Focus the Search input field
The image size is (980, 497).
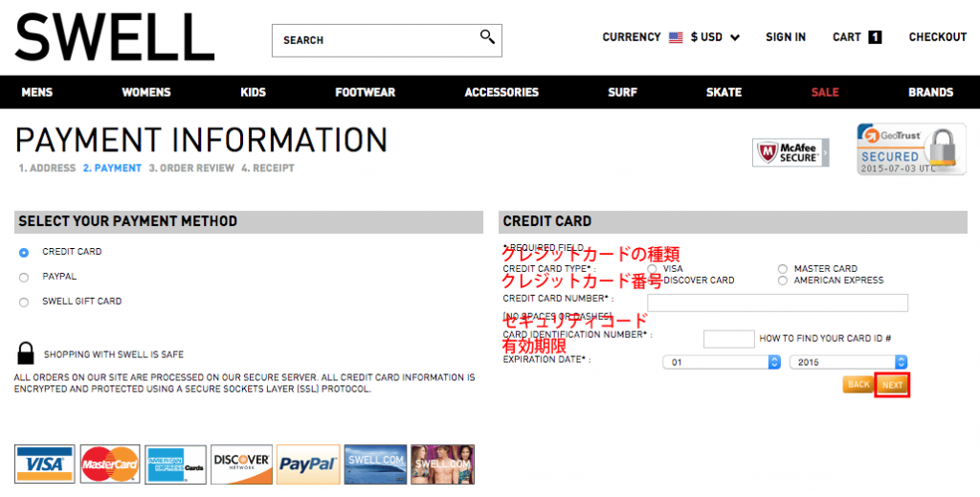click(387, 40)
